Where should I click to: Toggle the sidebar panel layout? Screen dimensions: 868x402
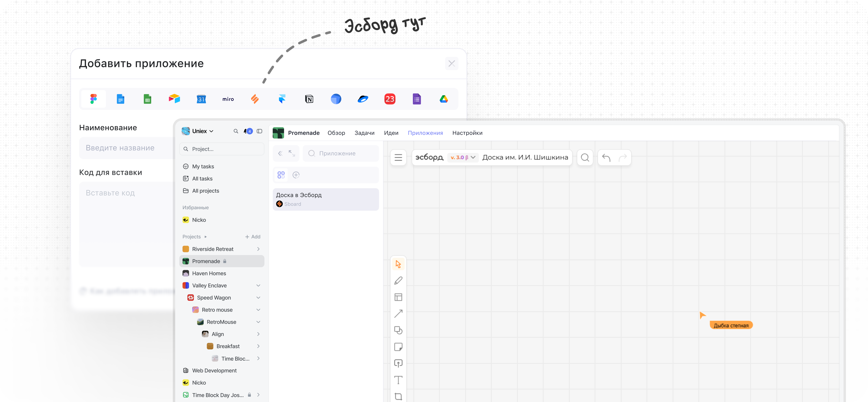coord(259,131)
